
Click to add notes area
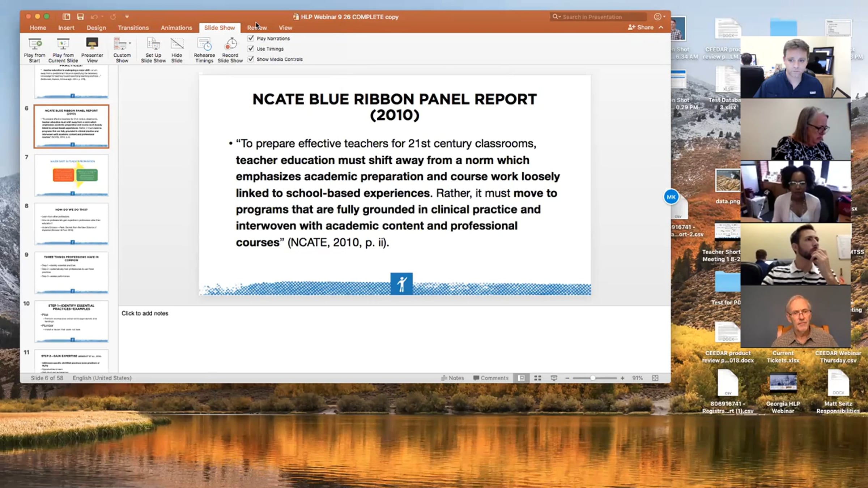394,339
